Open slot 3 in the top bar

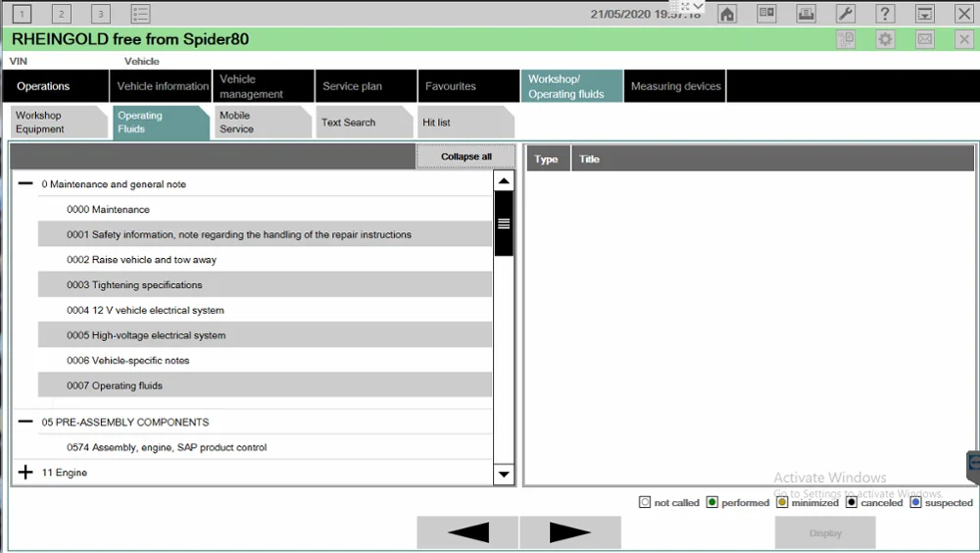point(101,14)
